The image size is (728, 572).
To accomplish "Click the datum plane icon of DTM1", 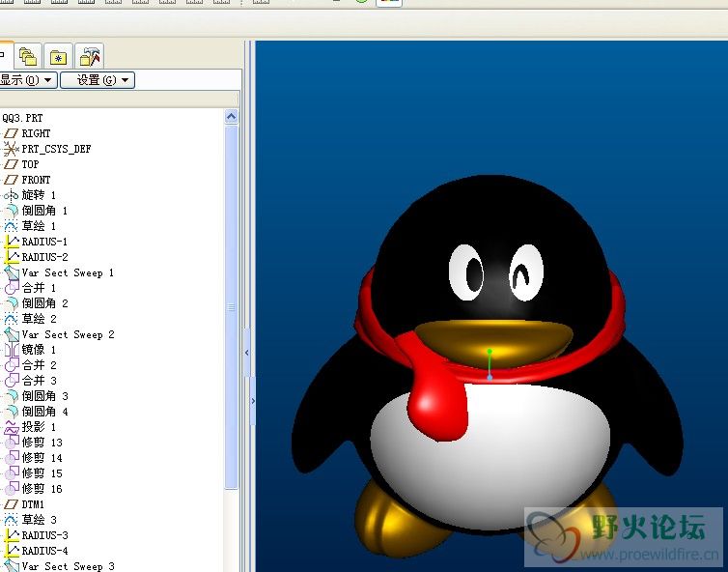I will click(11, 504).
